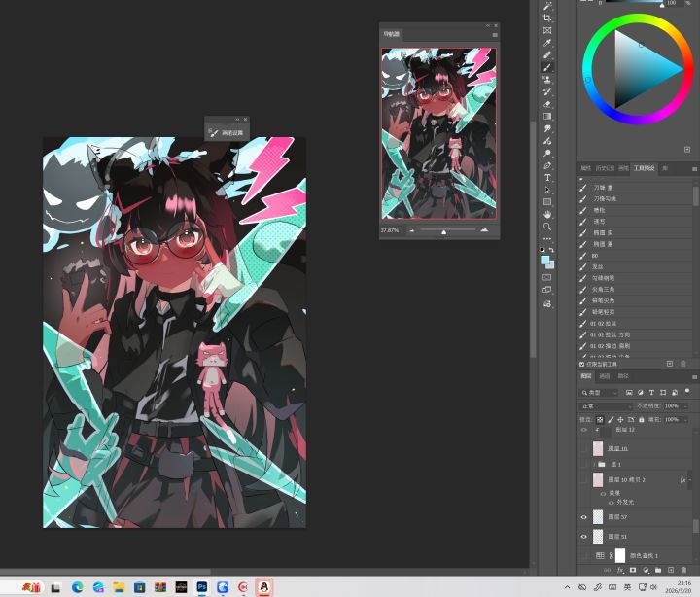Switch to the Paths tab

[623, 376]
